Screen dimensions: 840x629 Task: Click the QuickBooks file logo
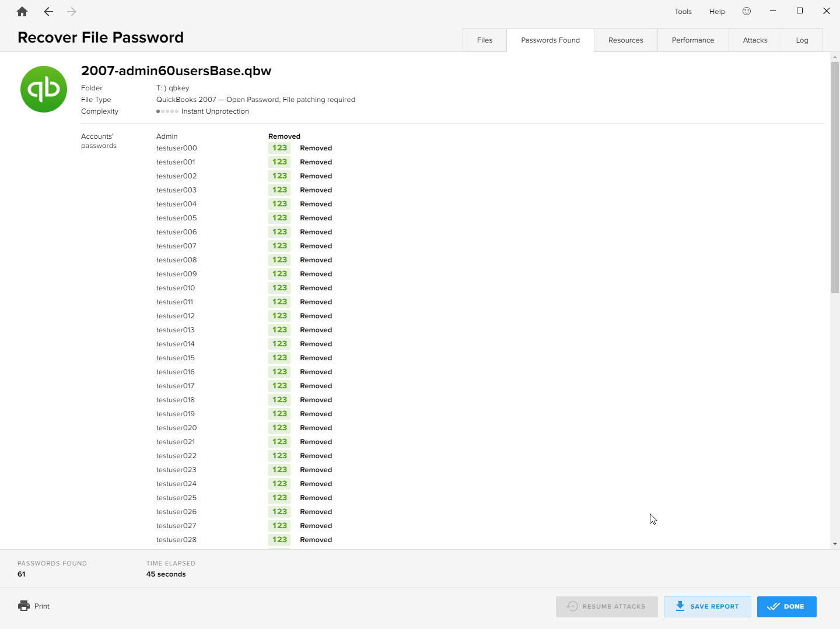click(44, 89)
